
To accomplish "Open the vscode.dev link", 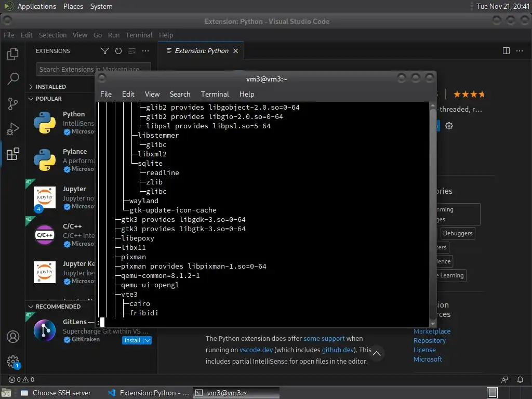I will (x=256, y=350).
